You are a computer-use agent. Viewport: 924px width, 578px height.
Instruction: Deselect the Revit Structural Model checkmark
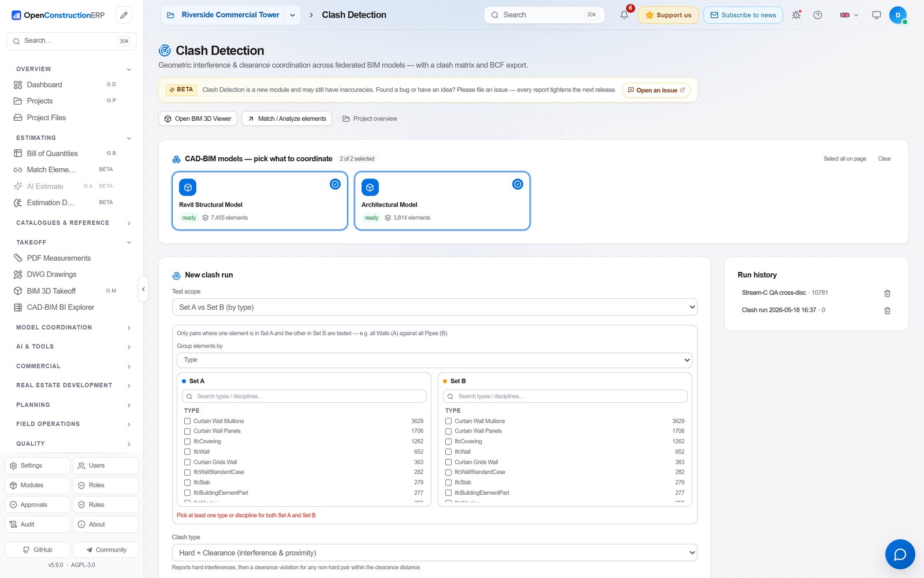tap(335, 184)
